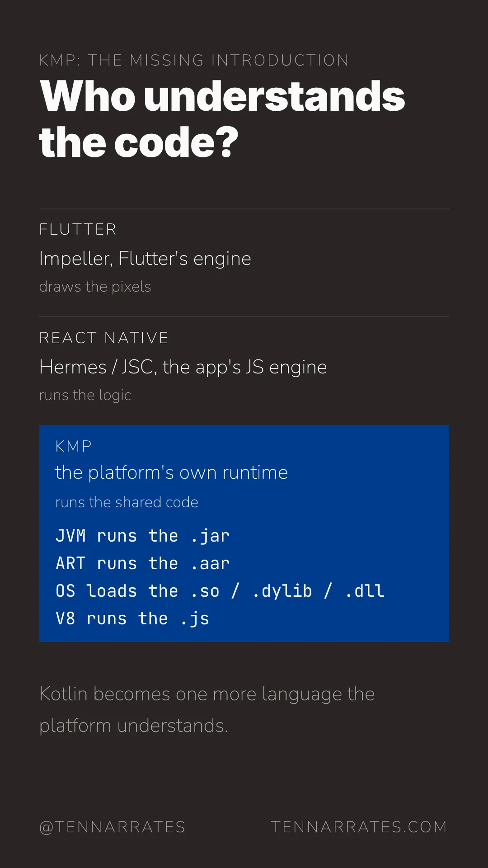Screen dimensions: 488x868
Task: Select 'the platform's own runtime' text
Action: [171, 473]
